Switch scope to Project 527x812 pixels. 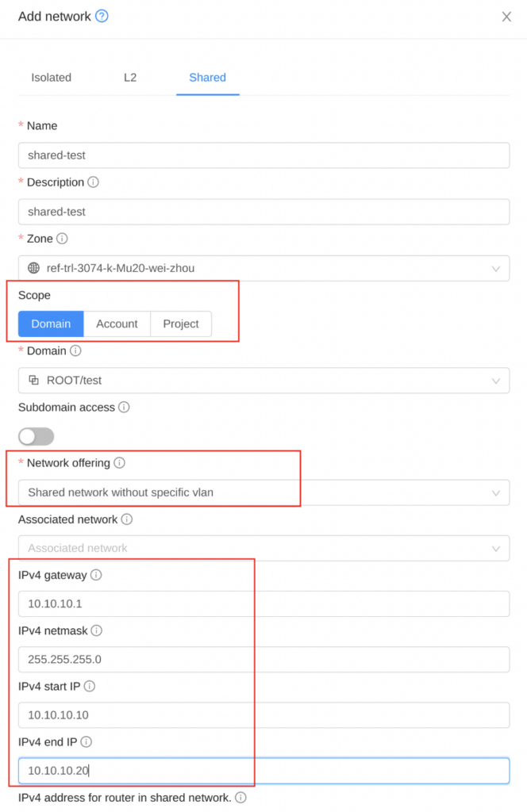pyautogui.click(x=180, y=324)
